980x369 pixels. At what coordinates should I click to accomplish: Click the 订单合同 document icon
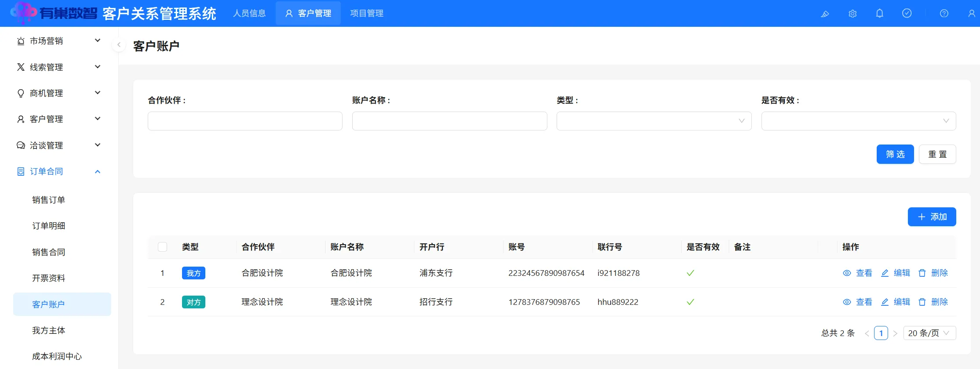(x=21, y=171)
